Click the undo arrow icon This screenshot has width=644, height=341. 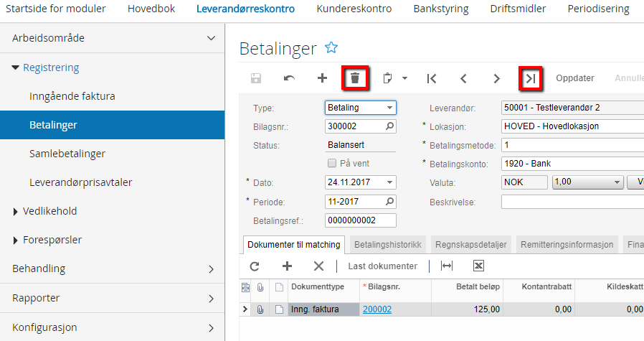coord(289,78)
